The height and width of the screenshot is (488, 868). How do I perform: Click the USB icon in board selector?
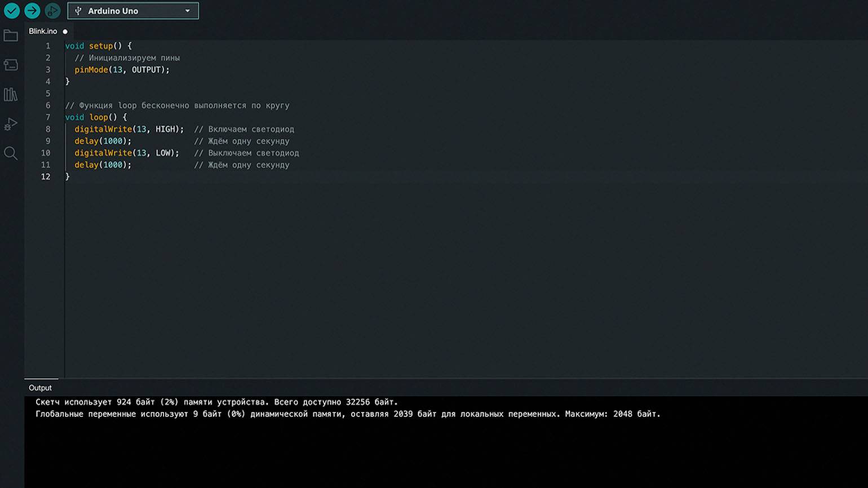[x=78, y=11]
